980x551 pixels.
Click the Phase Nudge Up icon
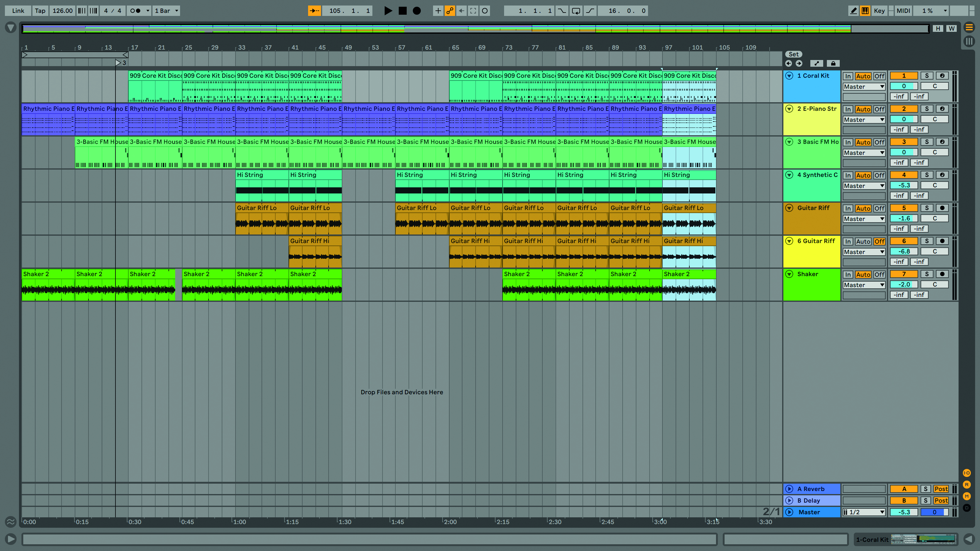point(93,11)
